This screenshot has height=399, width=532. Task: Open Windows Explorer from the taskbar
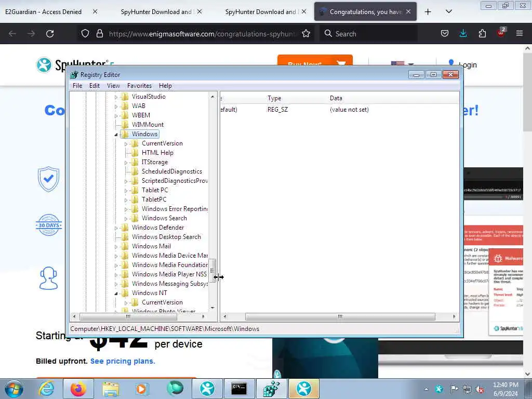tap(111, 389)
